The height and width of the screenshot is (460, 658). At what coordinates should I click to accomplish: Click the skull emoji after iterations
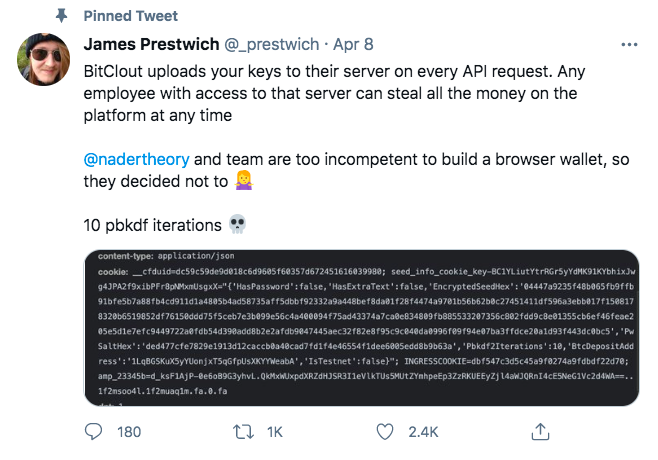pos(238,224)
